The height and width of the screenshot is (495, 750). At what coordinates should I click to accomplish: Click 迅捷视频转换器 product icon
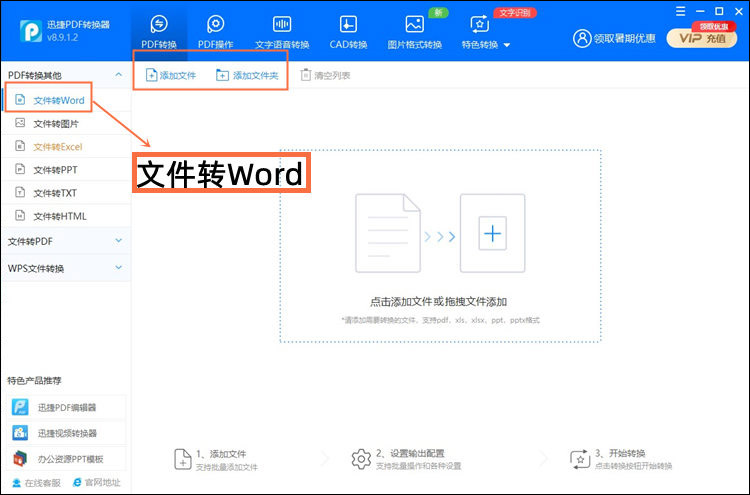(x=20, y=433)
